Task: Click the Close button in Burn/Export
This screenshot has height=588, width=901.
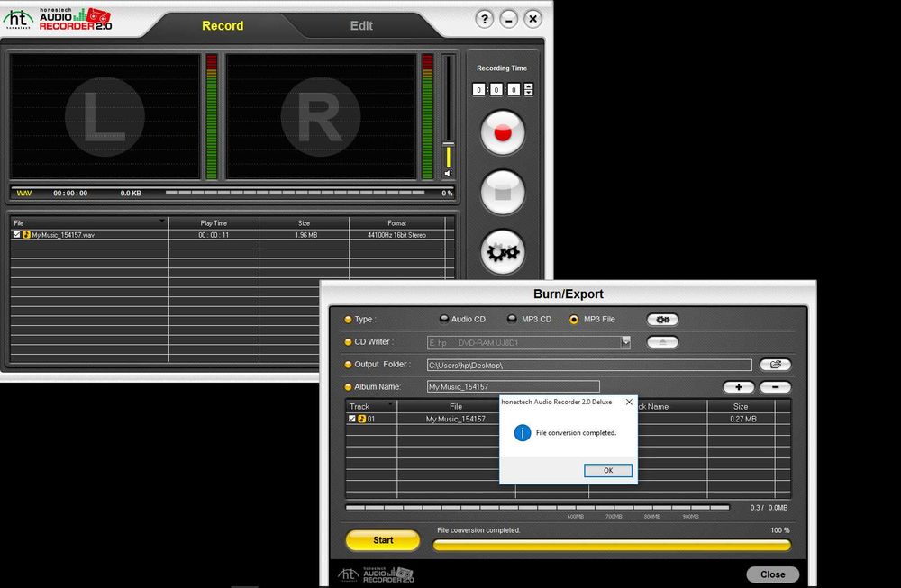Action: 772,574
